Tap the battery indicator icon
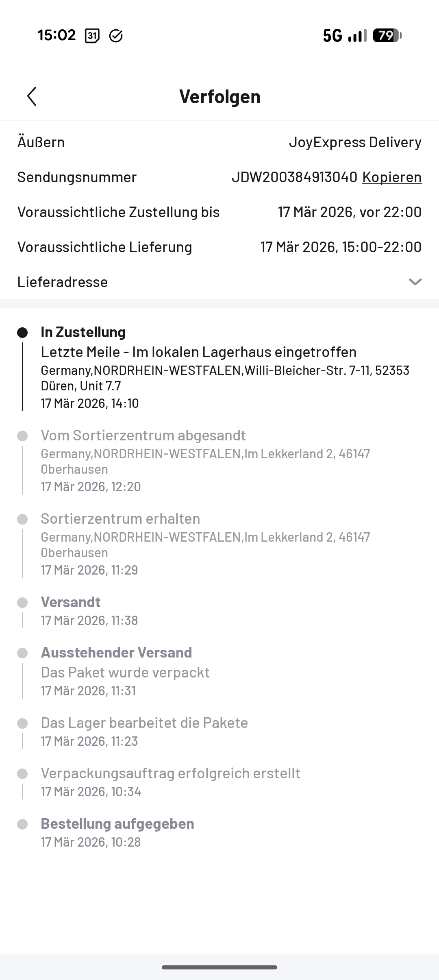Image resolution: width=439 pixels, height=980 pixels. pyautogui.click(x=387, y=36)
